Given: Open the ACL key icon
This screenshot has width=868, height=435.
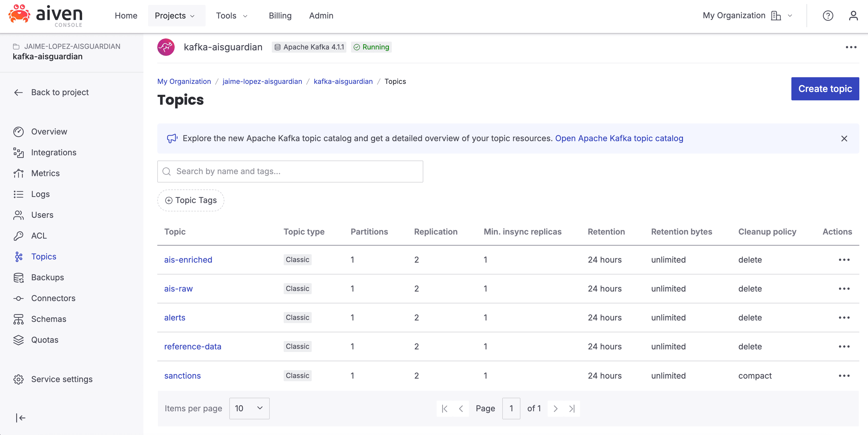Looking at the screenshot, I should [19, 235].
